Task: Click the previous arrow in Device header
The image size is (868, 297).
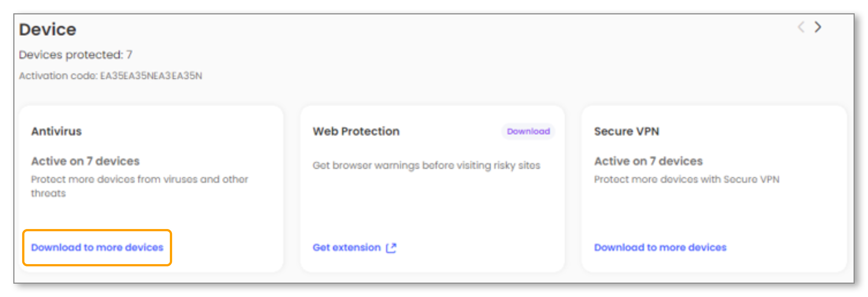Action: point(801,27)
